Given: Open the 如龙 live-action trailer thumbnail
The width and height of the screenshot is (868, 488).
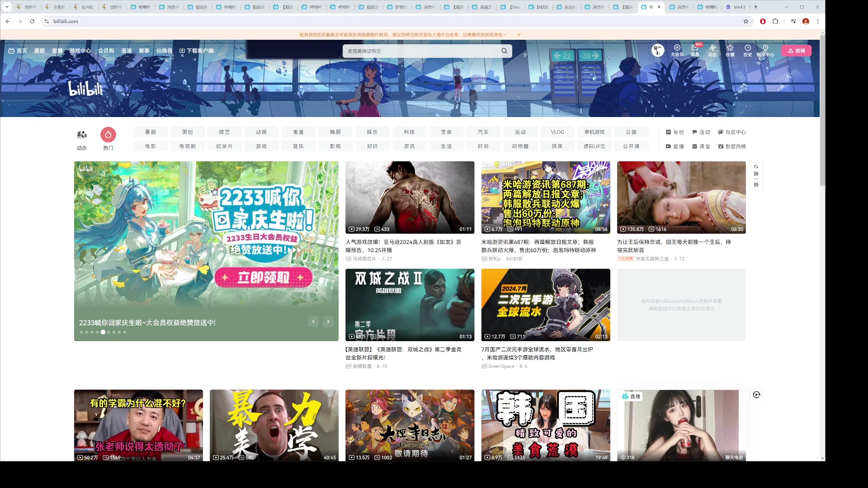Looking at the screenshot, I should click(410, 197).
